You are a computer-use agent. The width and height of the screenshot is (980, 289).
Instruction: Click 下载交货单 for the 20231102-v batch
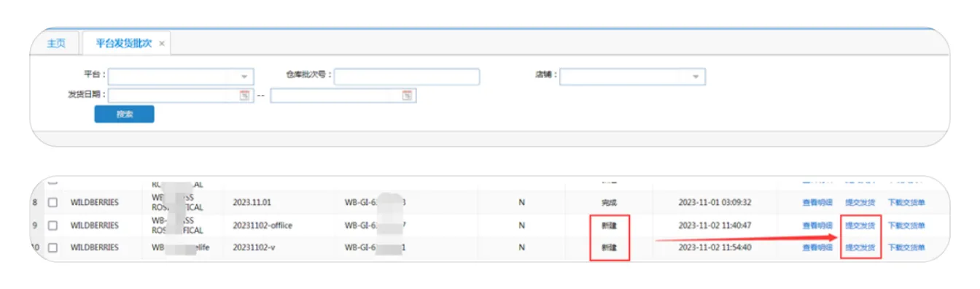(906, 248)
